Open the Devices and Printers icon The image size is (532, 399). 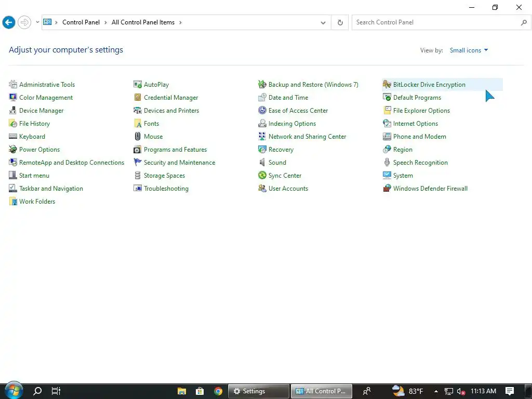pos(137,110)
